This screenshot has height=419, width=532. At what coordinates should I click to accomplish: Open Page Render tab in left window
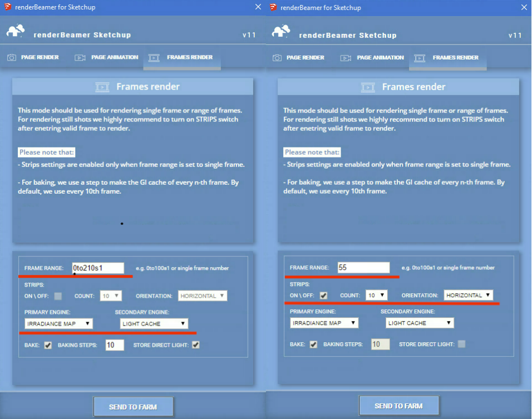coord(33,57)
